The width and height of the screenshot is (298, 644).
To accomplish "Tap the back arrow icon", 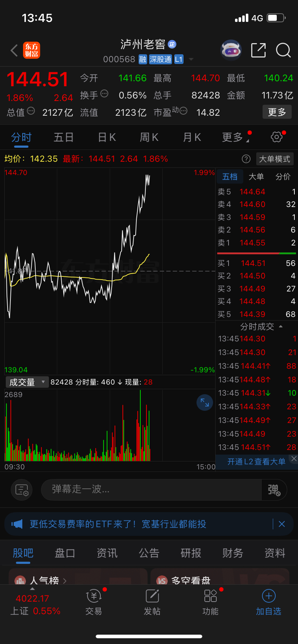I will point(14,51).
